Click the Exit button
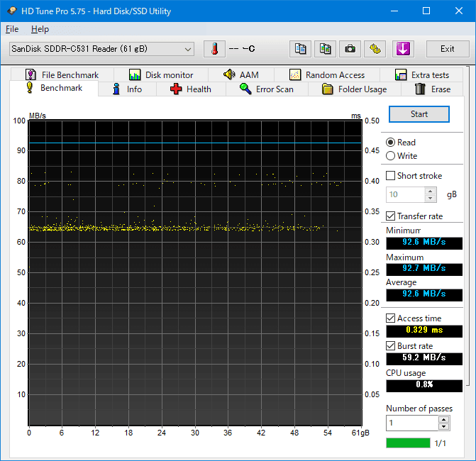Screen dimensions: 476x461 [447, 49]
